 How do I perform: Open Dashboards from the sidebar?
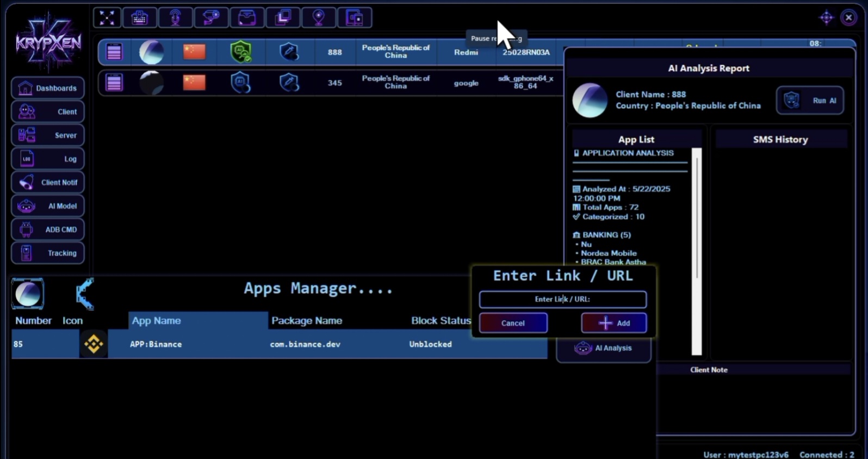coord(48,88)
